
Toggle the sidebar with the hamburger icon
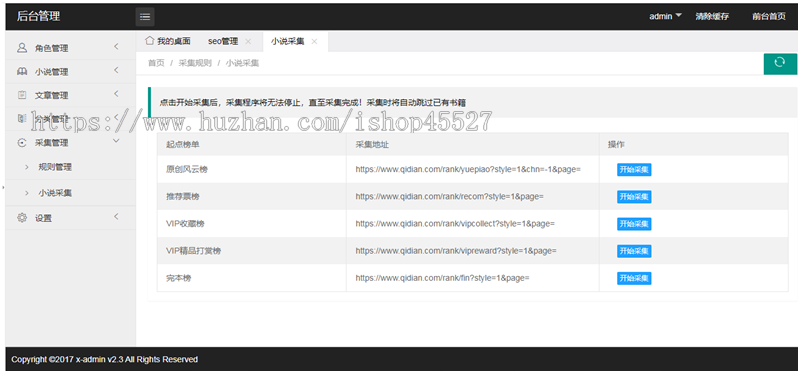[x=145, y=17]
